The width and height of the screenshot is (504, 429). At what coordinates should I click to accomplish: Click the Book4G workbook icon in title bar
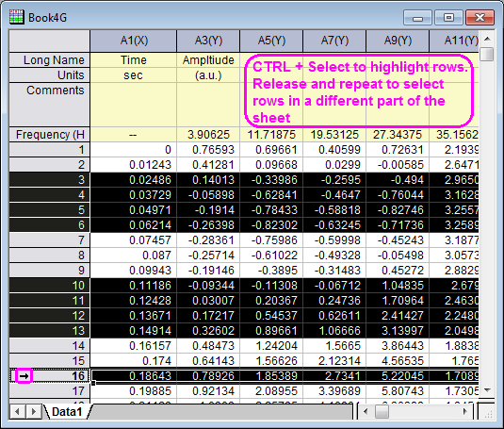(16, 17)
